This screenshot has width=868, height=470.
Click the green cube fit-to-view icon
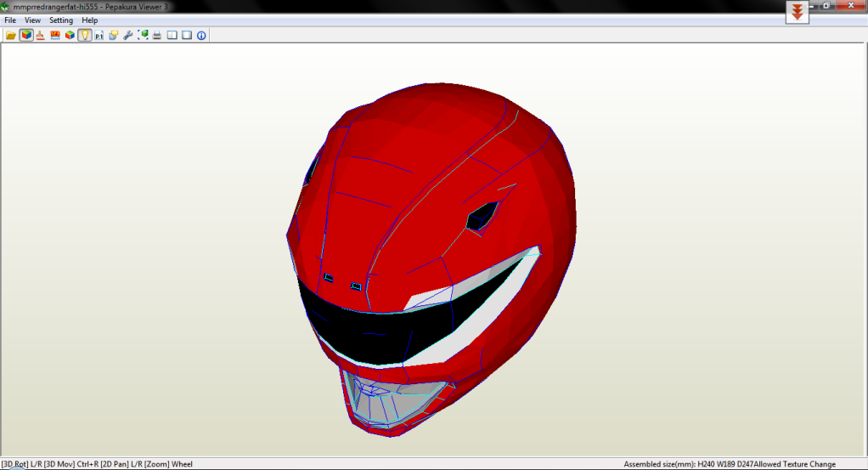pyautogui.click(x=143, y=36)
